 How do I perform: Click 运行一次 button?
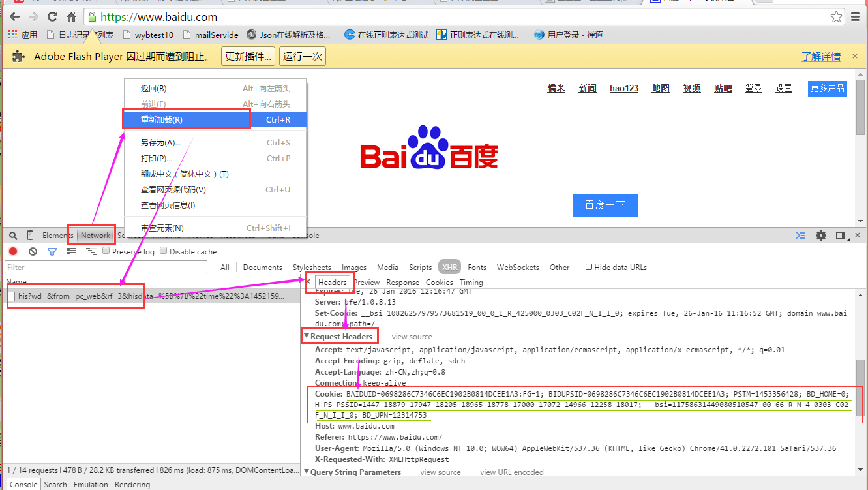[x=303, y=56]
